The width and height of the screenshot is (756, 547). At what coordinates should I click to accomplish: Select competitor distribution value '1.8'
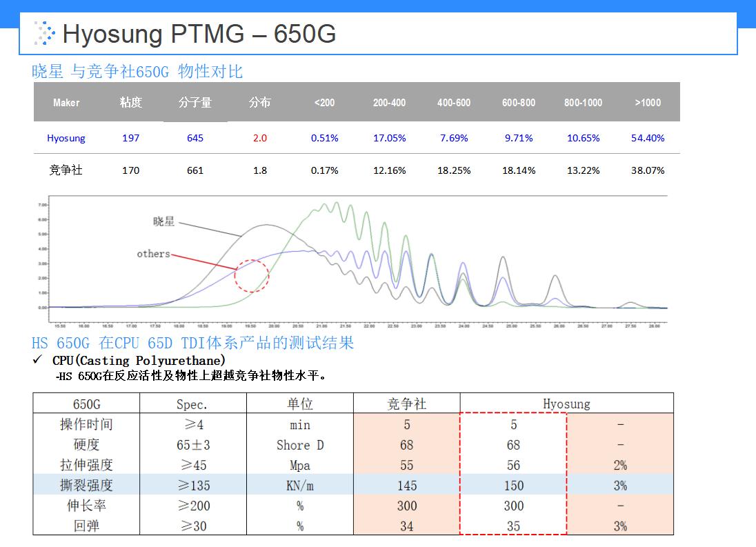pyautogui.click(x=260, y=170)
